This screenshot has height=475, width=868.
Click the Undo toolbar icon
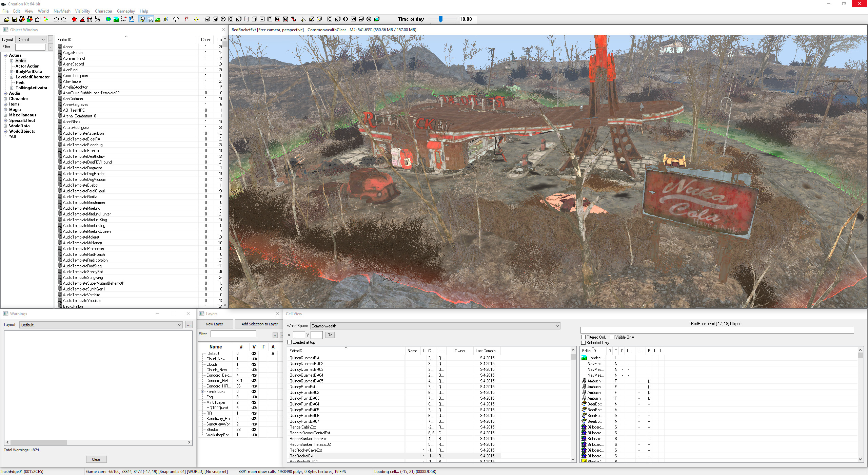[56, 19]
